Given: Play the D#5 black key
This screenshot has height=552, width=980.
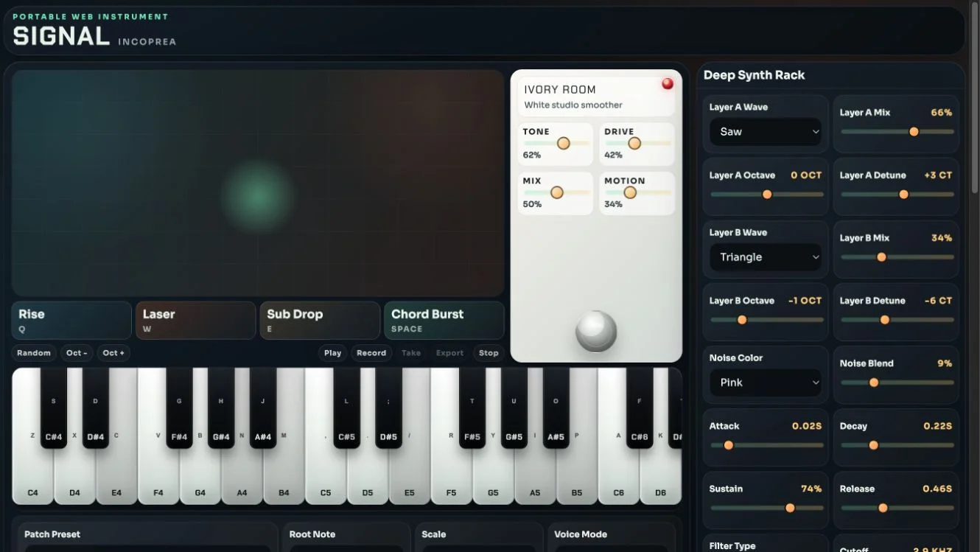Looking at the screenshot, I should [x=389, y=408].
